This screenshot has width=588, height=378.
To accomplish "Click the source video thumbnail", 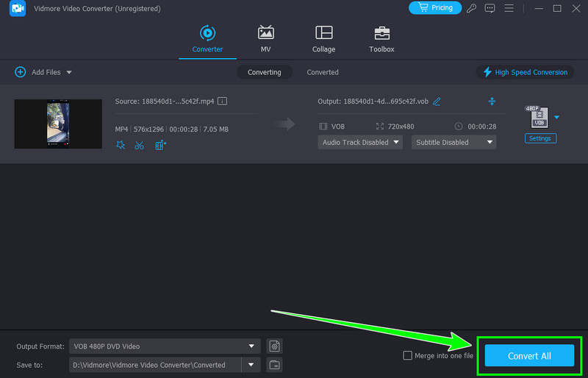I will (58, 124).
